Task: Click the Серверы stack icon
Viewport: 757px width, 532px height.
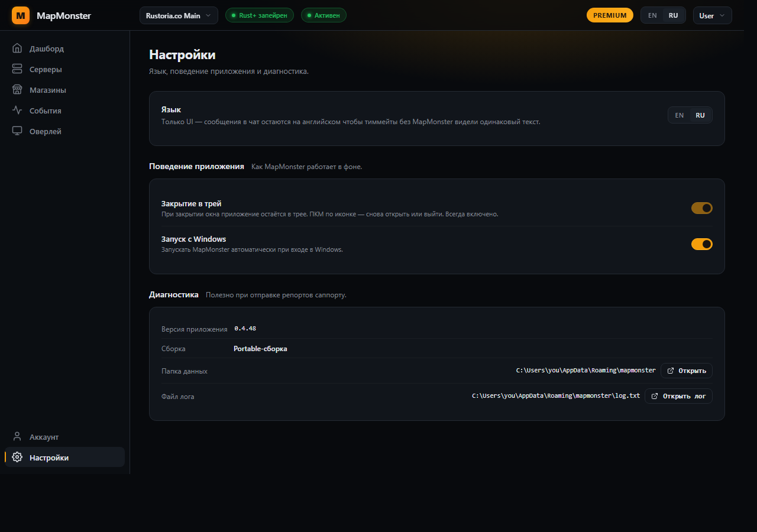Action: click(17, 69)
